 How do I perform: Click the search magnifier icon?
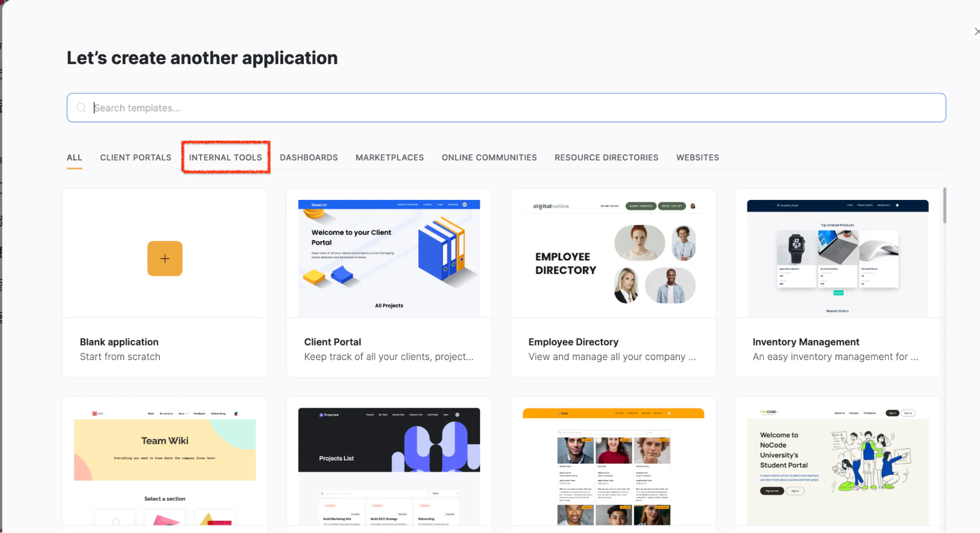tap(81, 108)
